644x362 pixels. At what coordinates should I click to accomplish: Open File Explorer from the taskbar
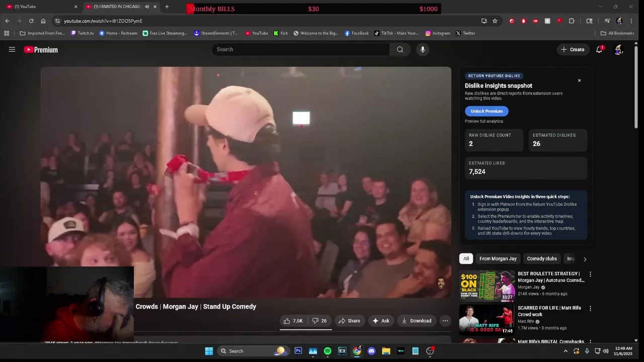coord(386,351)
